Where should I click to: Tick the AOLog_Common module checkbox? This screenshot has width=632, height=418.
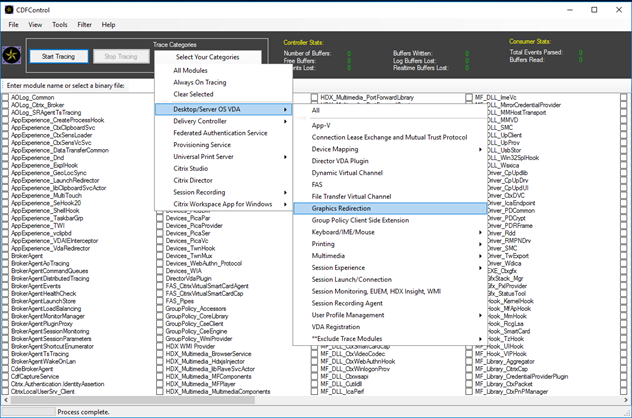tap(6, 98)
